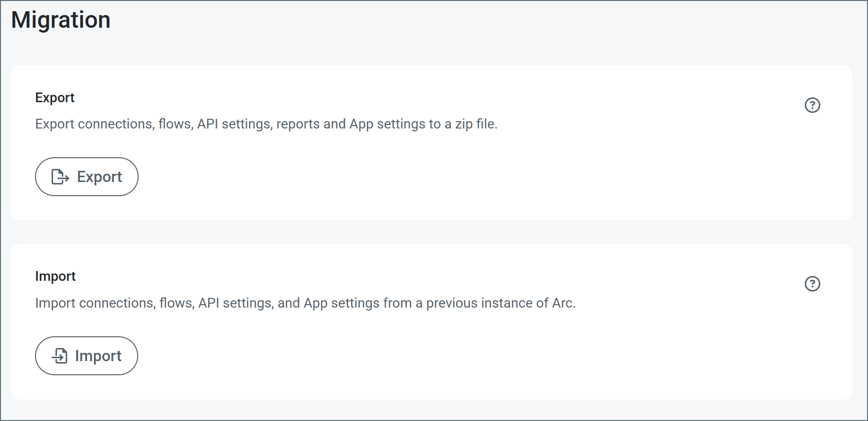Image resolution: width=868 pixels, height=421 pixels.
Task: Select the question mark icon beside Import heading
Action: click(812, 284)
